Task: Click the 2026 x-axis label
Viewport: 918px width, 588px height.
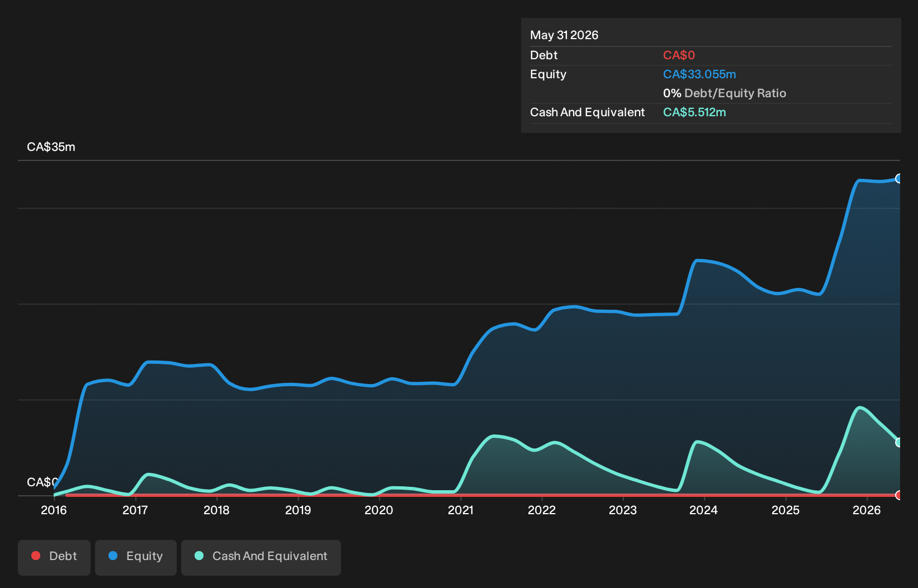Action: tap(867, 510)
